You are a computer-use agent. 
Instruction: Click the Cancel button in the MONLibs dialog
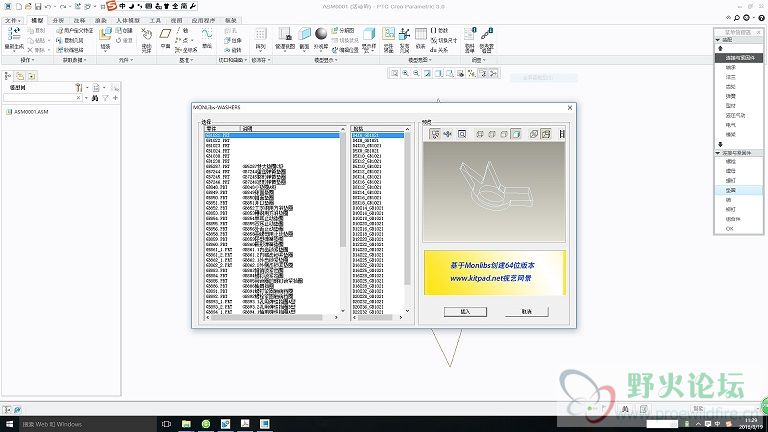coord(527,312)
